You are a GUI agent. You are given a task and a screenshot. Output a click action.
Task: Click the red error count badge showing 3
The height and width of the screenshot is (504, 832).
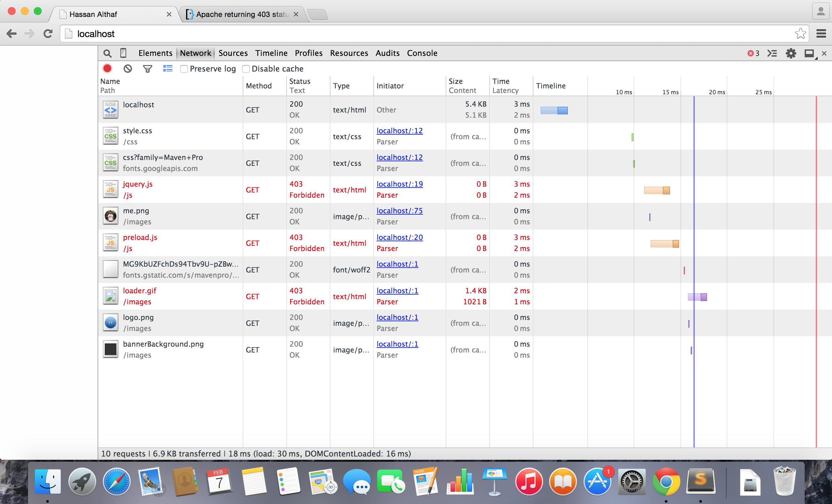(x=753, y=53)
